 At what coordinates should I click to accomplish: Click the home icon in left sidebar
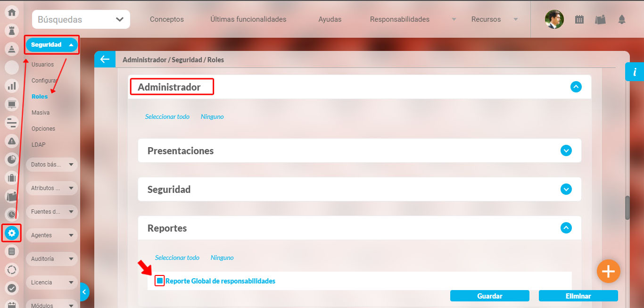[12, 12]
